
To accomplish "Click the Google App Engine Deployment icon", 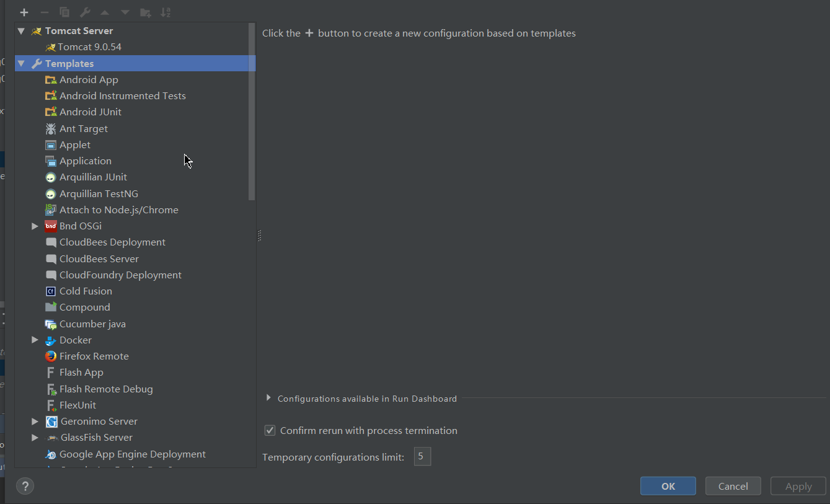I will tap(51, 454).
